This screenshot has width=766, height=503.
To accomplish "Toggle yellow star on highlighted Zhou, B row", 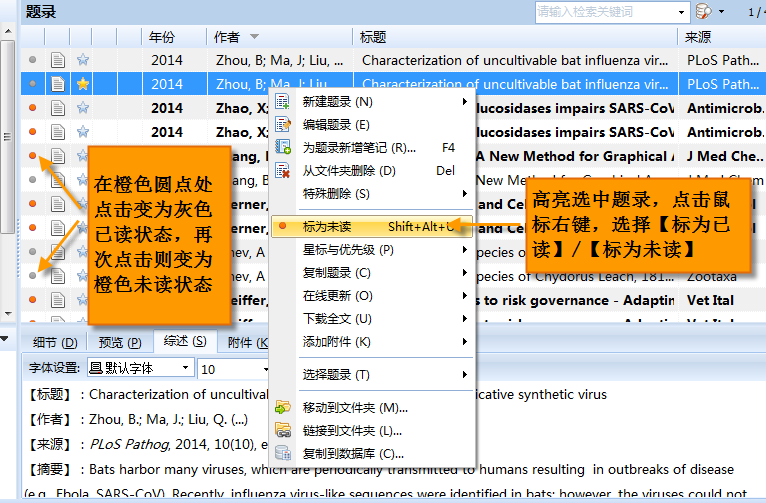I will (83, 84).
